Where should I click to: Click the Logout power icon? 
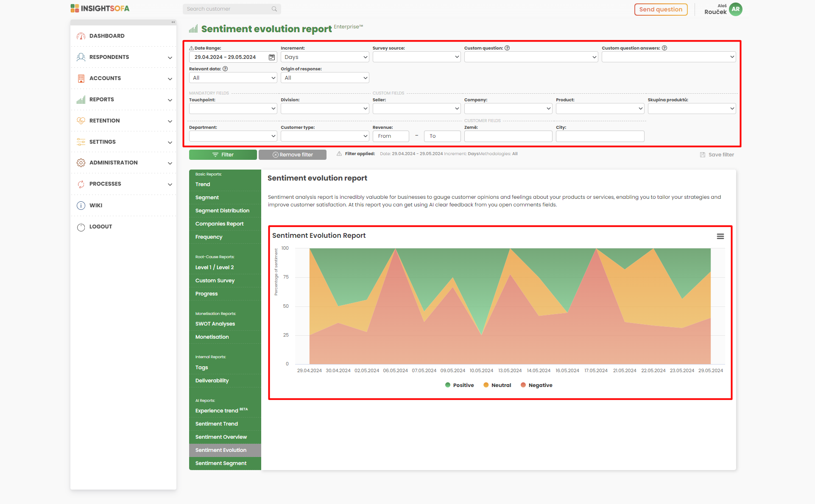click(81, 227)
